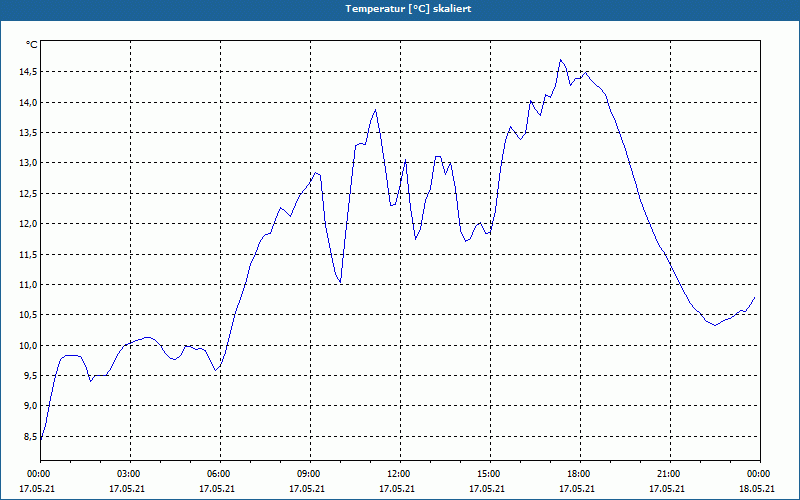800x500 pixels.
Task: Click the 18:00 time label
Action: 580,474
